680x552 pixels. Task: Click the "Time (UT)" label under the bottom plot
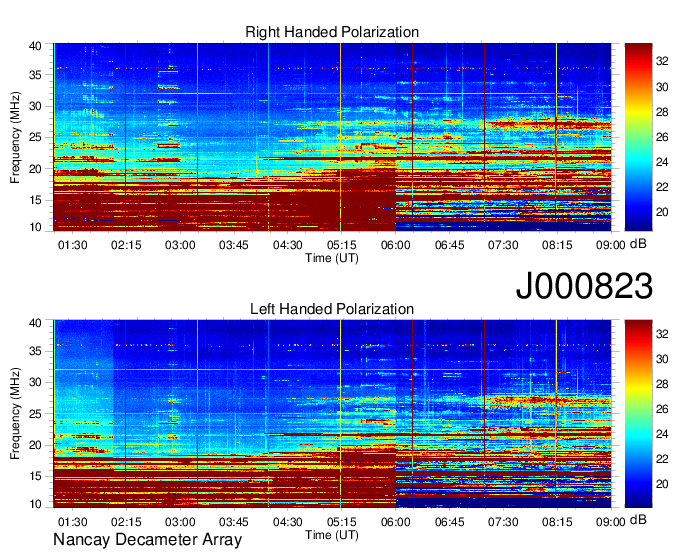(332, 535)
